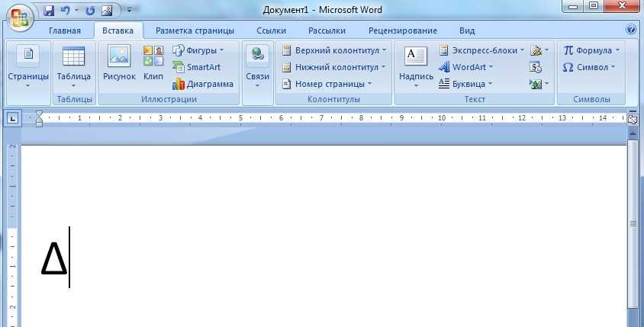Open the WordArt gallery

pyautogui.click(x=465, y=67)
